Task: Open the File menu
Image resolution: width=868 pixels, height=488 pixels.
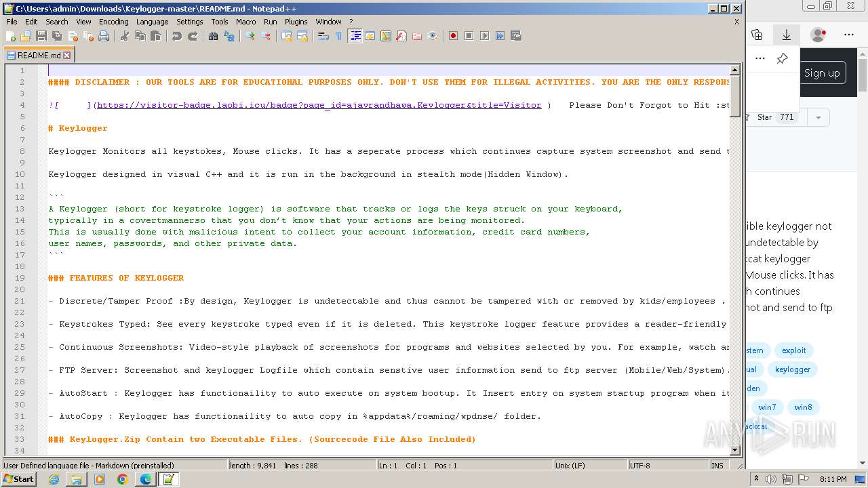Action: 12,22
